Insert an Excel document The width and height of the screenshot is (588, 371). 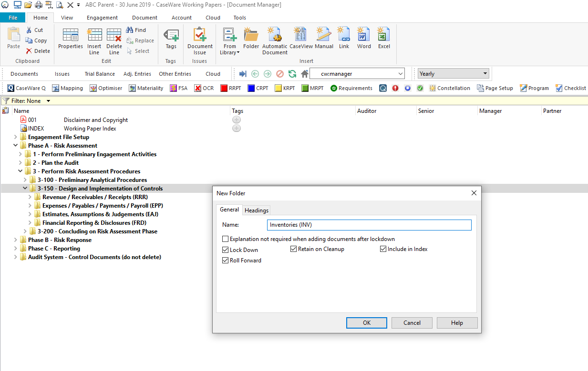[384, 38]
